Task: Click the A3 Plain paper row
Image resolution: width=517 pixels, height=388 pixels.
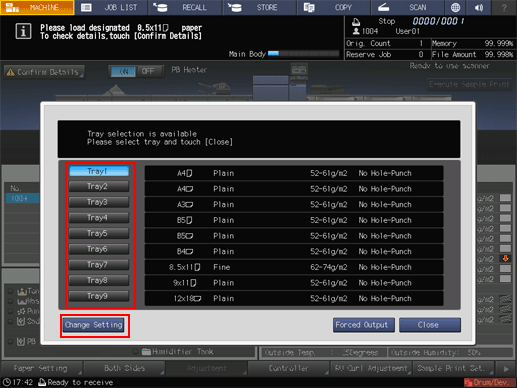Action: pos(294,205)
